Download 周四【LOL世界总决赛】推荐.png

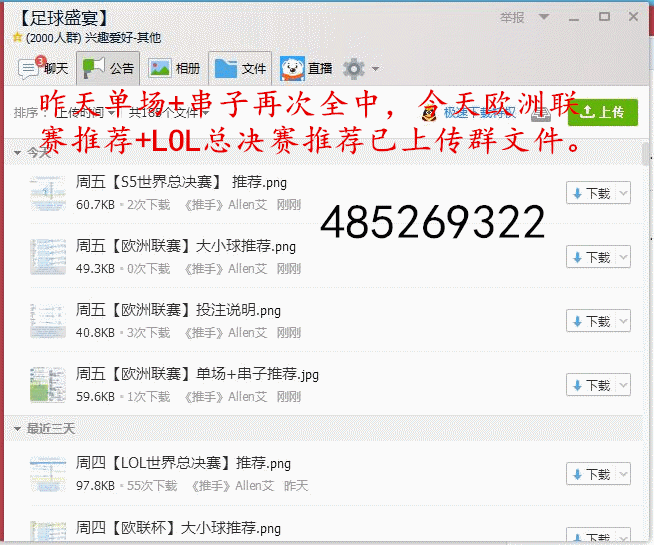(x=592, y=474)
